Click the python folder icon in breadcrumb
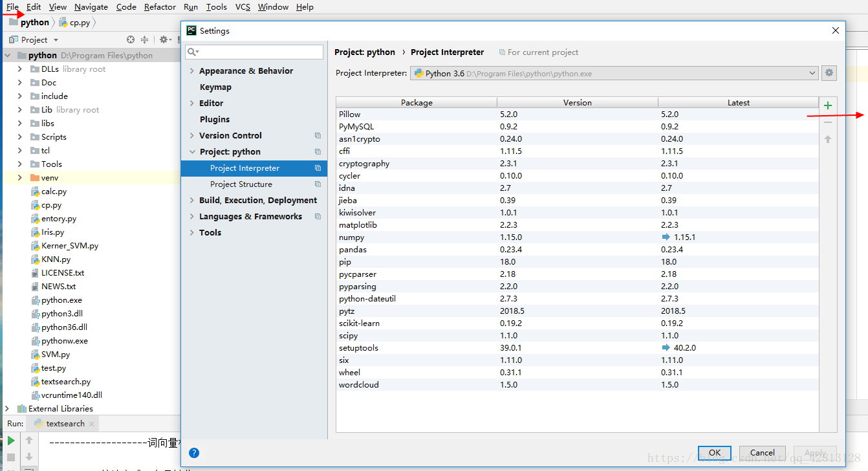This screenshot has width=868, height=471. [13, 22]
